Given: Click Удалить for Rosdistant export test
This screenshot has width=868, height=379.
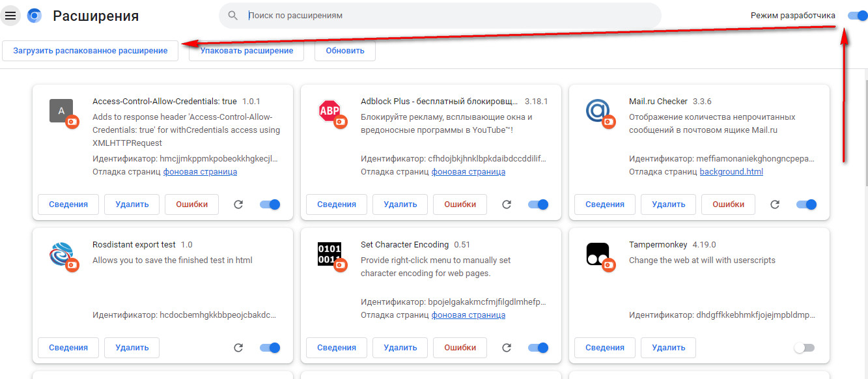Looking at the screenshot, I should point(132,348).
